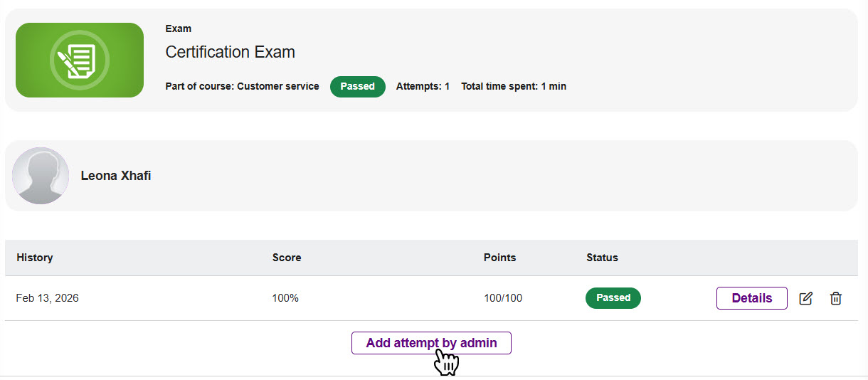868x380 pixels.
Task: Select the Certification Exam title
Action: click(231, 52)
